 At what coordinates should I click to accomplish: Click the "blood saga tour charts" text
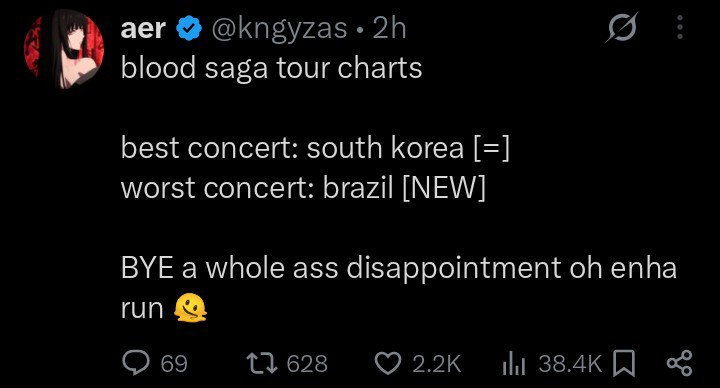pyautogui.click(x=271, y=68)
